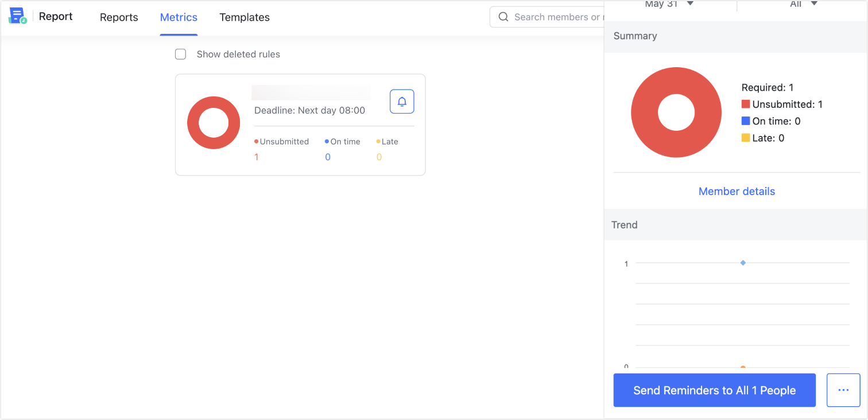The image size is (868, 420).
Task: Open the May 31 date dropdown
Action: (669, 5)
